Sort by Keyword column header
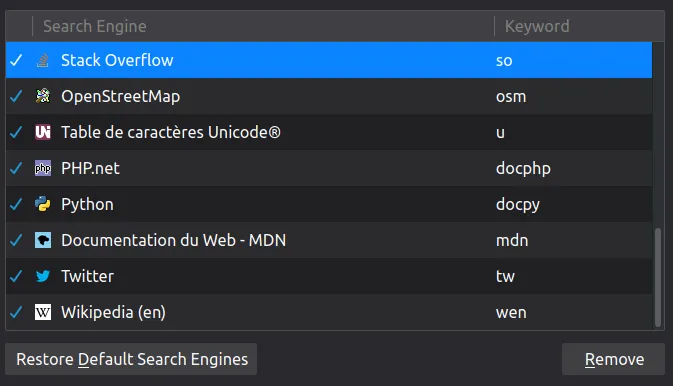This screenshot has width=673, height=386. click(x=579, y=26)
